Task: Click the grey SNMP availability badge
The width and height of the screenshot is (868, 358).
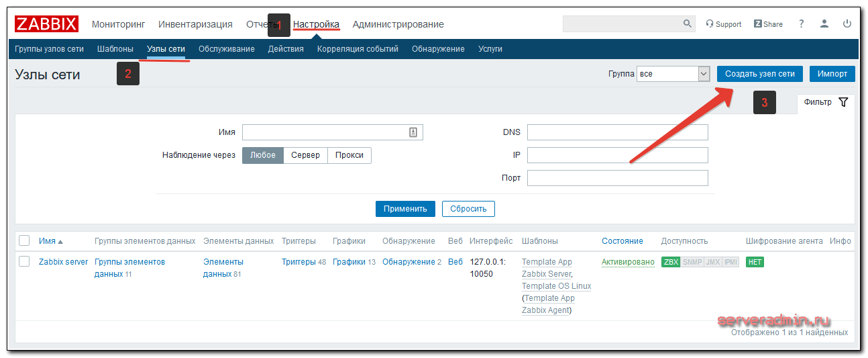Action: [x=691, y=262]
